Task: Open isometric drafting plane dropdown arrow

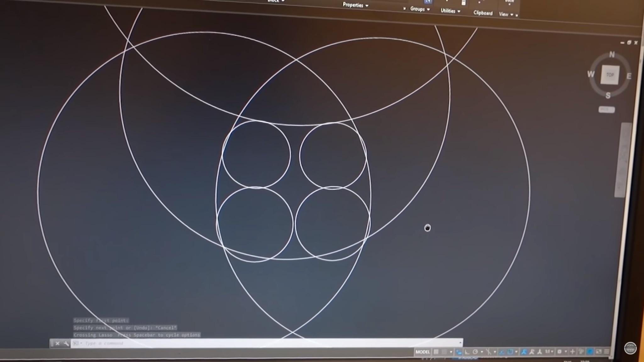Action: click(495, 352)
